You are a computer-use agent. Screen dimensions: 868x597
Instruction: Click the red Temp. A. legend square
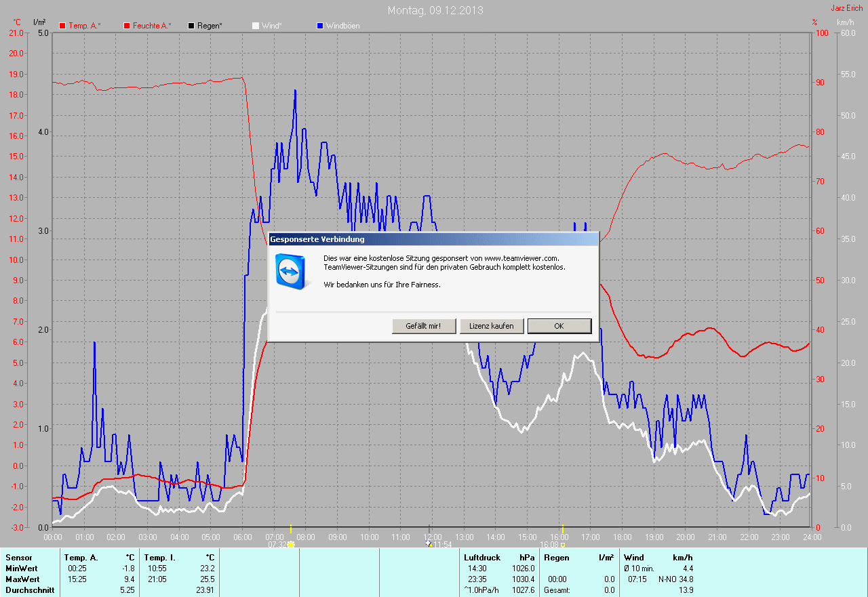pyautogui.click(x=62, y=26)
